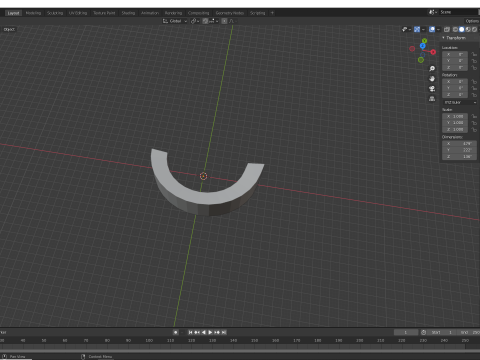Click Dimensions Z value field
This screenshot has height=360, width=480.
[x=460, y=157]
